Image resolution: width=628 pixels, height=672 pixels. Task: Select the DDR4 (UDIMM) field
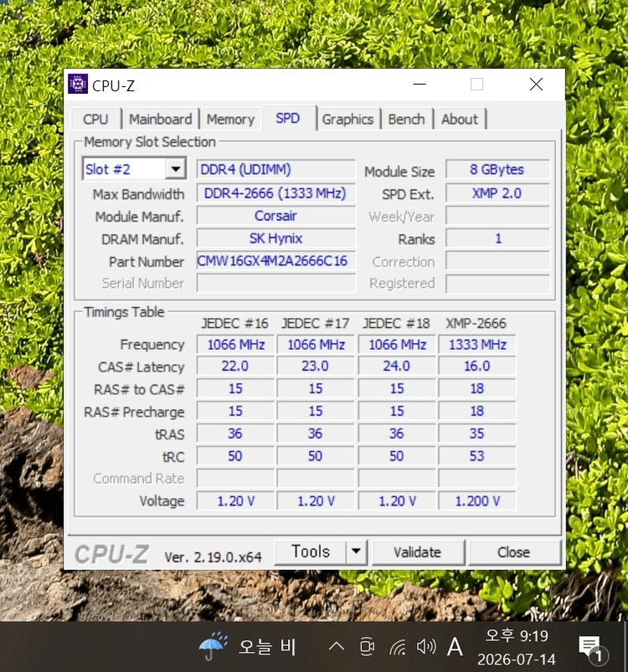(276, 169)
